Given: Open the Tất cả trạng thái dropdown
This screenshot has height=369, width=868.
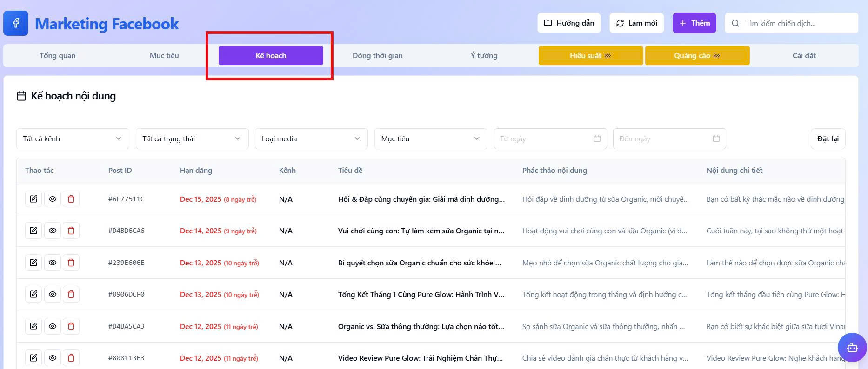Looking at the screenshot, I should pyautogui.click(x=192, y=138).
